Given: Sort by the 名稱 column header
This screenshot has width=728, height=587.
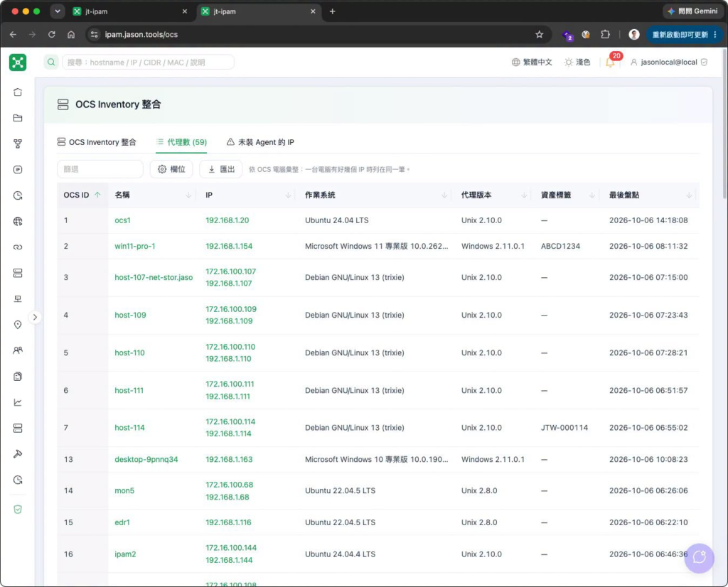Looking at the screenshot, I should (x=154, y=195).
